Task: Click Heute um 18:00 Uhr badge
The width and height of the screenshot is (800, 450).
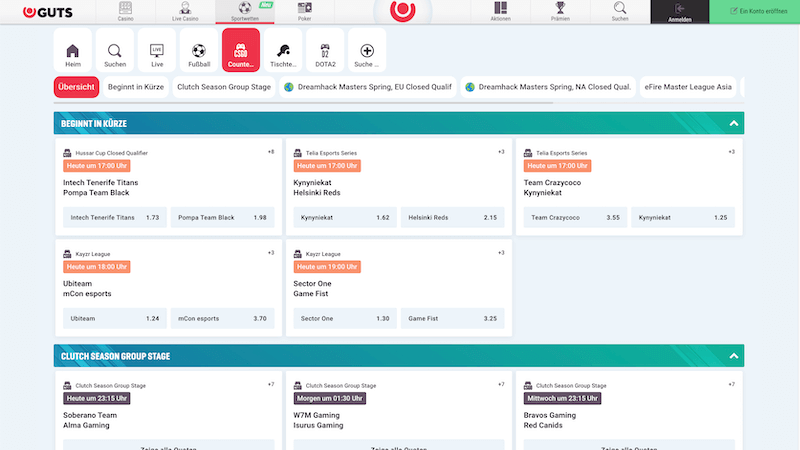Action: click(97, 267)
